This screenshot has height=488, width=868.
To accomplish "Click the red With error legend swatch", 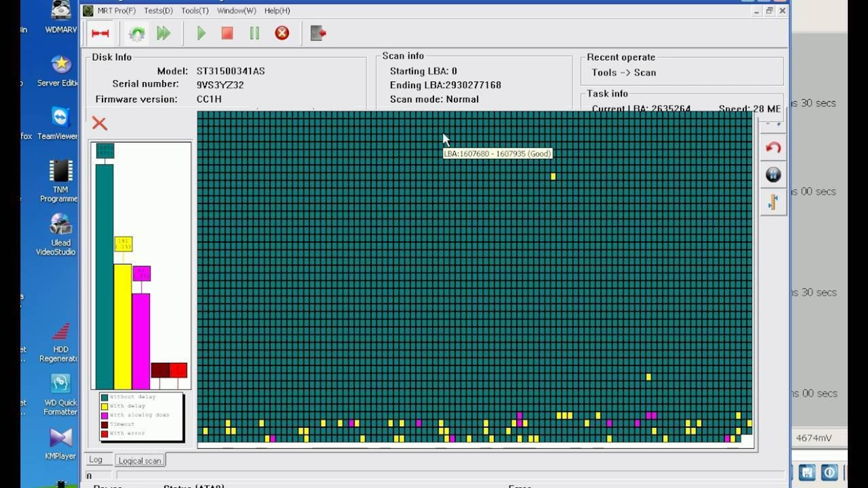I will tap(104, 434).
